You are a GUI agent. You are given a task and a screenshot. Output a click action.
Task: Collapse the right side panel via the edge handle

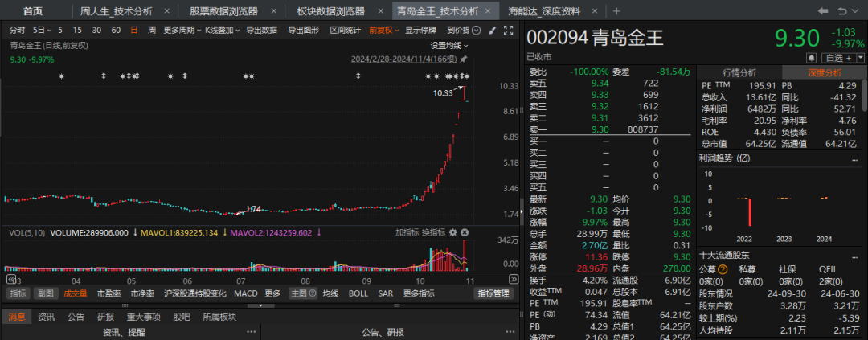coord(522,213)
